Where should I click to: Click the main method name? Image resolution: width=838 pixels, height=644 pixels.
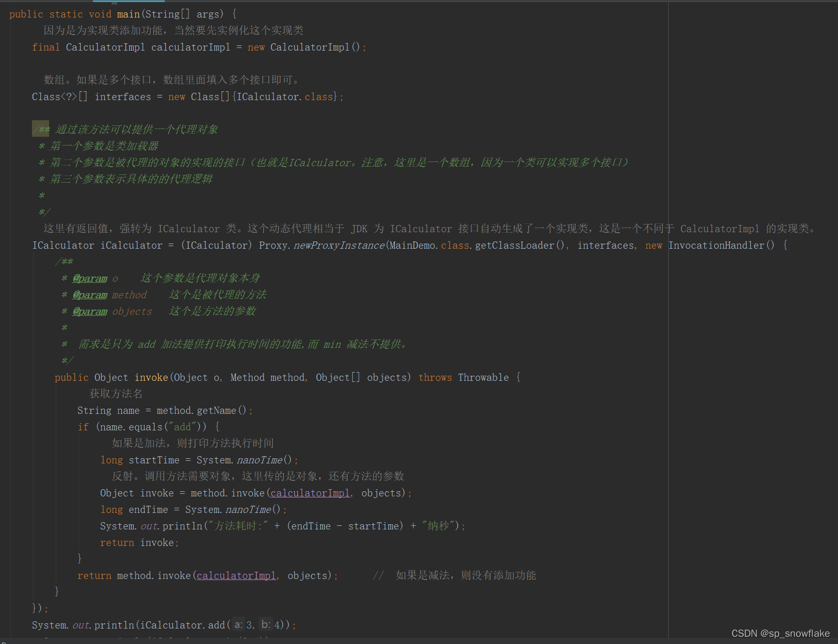[128, 14]
